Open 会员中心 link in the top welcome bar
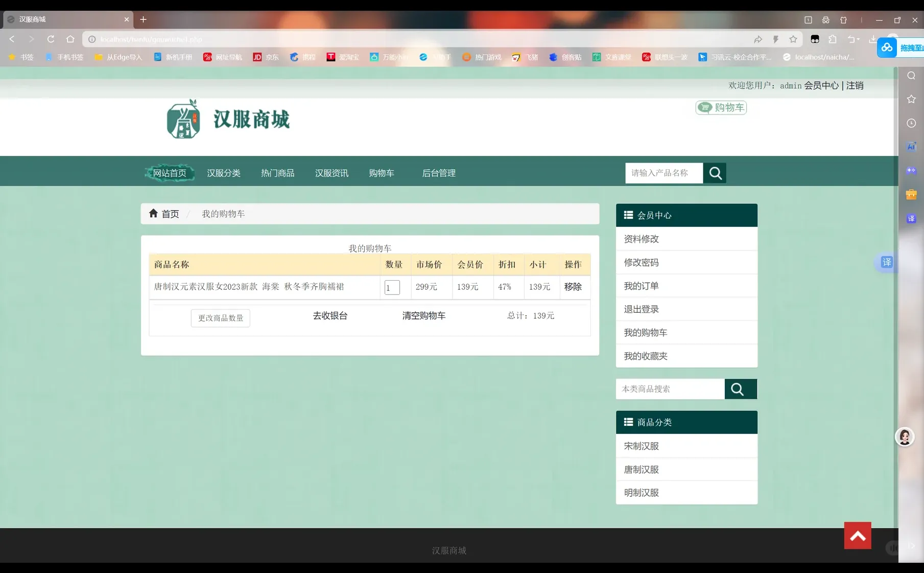Image resolution: width=924 pixels, height=573 pixels. coord(821,86)
